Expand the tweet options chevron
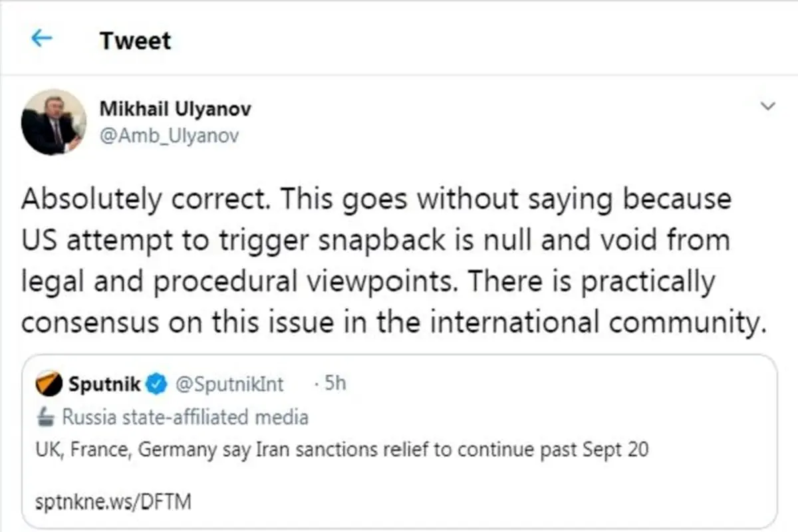 767,106
